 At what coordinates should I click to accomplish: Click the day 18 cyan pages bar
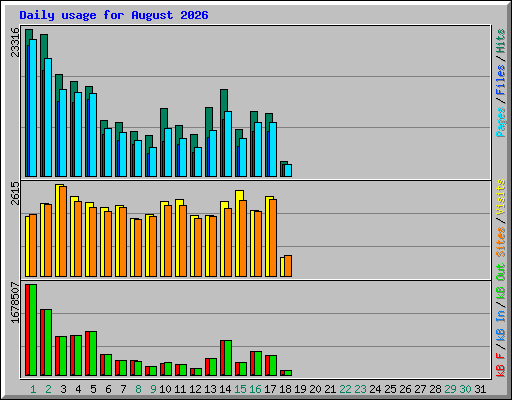point(288,170)
